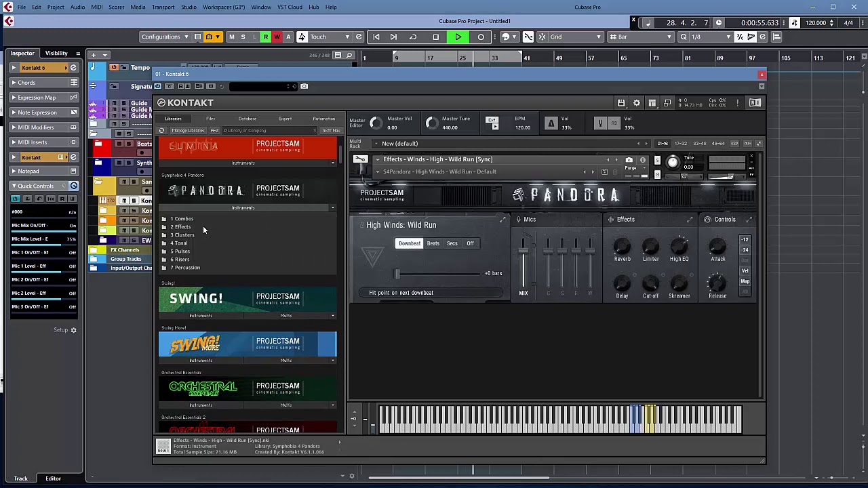Open the Editor tab at bottom

pos(53,479)
